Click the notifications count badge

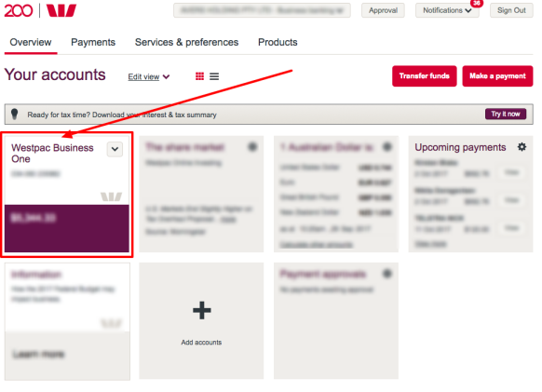click(477, 3)
